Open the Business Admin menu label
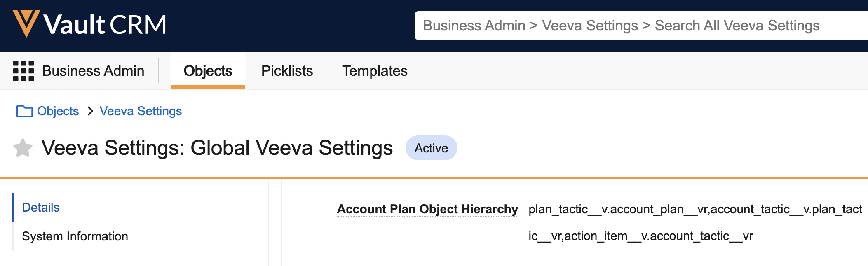 tap(93, 71)
